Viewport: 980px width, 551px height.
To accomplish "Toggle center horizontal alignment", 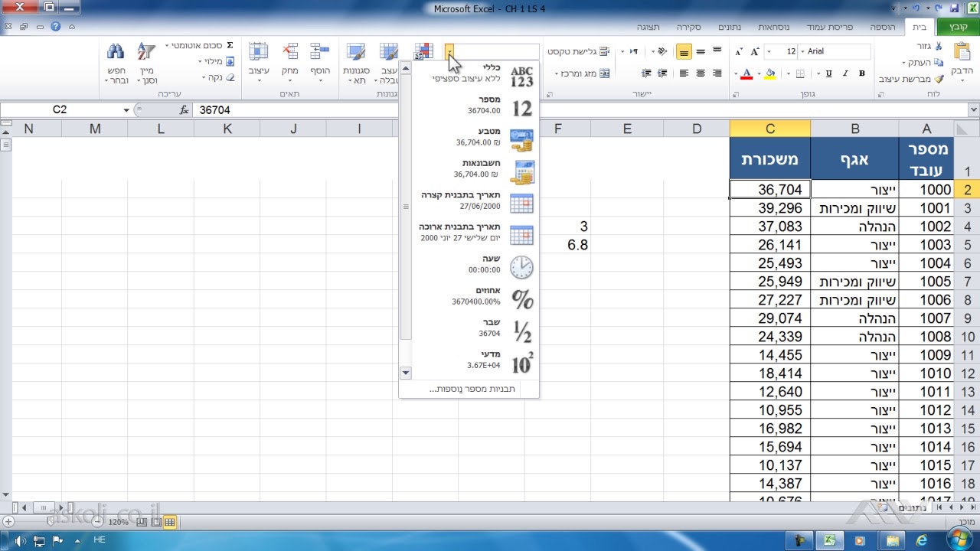I will (x=701, y=73).
